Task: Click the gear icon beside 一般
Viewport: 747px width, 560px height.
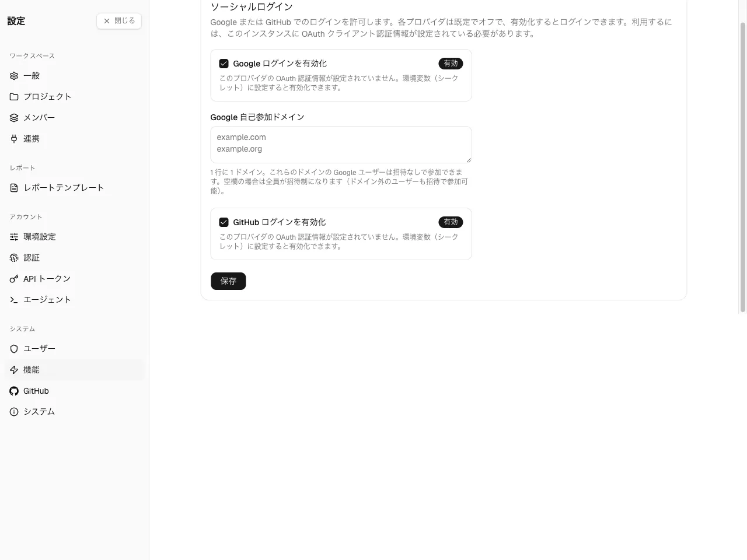Action: pos(14,76)
